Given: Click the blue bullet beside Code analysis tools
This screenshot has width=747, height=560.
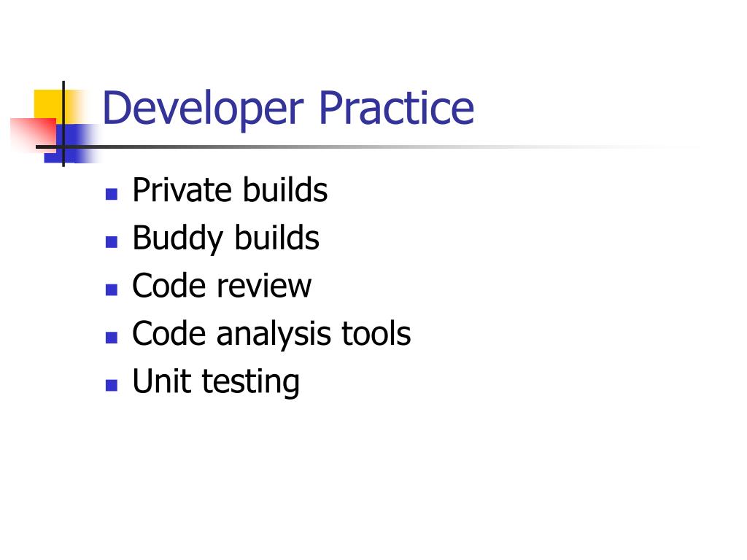Looking at the screenshot, I should pyautogui.click(x=112, y=338).
